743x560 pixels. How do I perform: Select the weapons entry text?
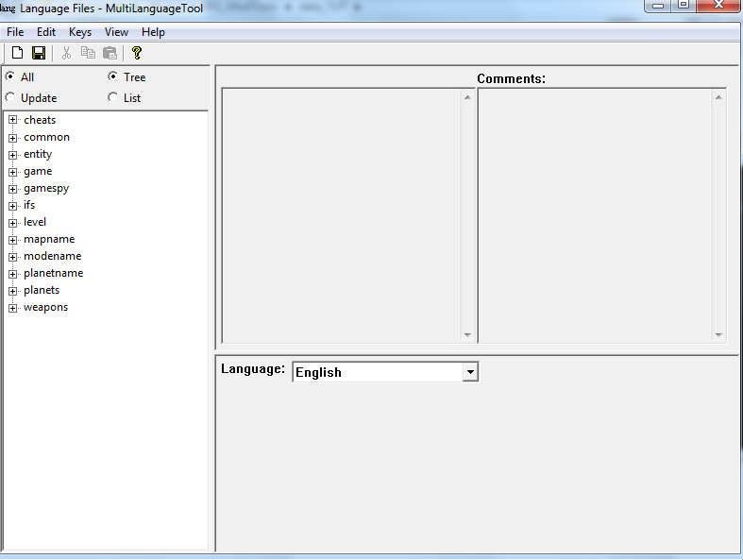pos(45,307)
